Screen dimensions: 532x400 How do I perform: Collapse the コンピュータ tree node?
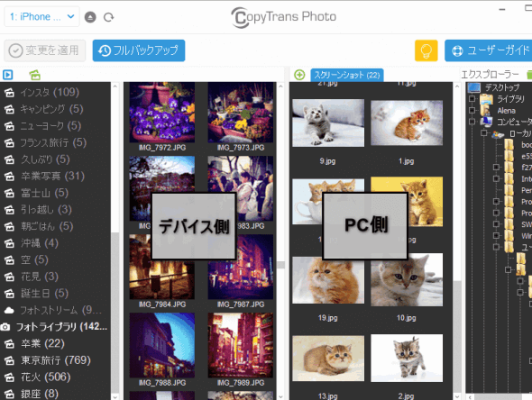click(472, 122)
